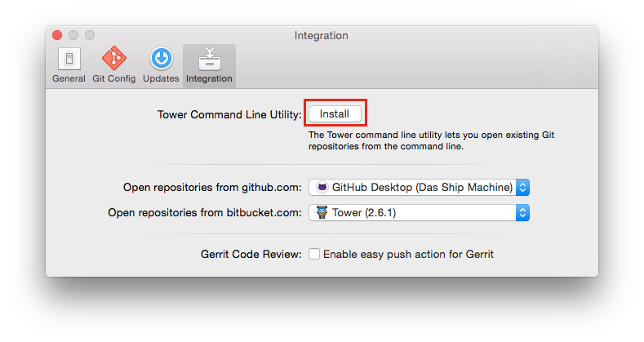Select the Integration pane icon

(x=209, y=59)
